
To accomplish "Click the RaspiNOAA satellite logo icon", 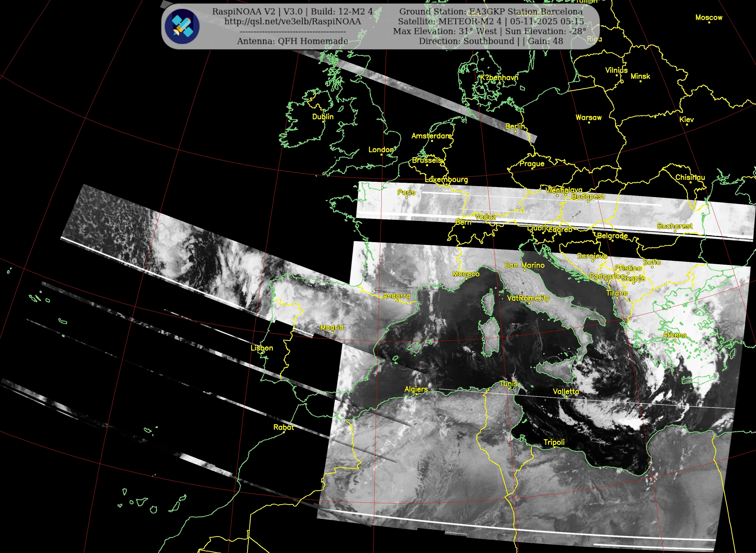I will pos(182,26).
